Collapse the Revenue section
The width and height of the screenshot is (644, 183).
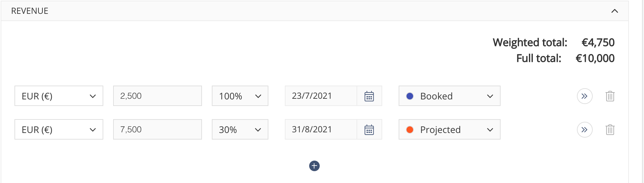click(614, 11)
